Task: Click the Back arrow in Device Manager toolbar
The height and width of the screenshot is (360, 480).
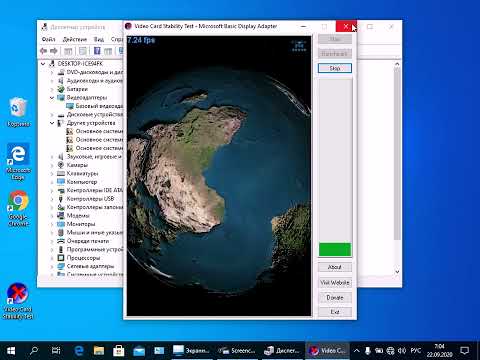Action: click(x=43, y=51)
